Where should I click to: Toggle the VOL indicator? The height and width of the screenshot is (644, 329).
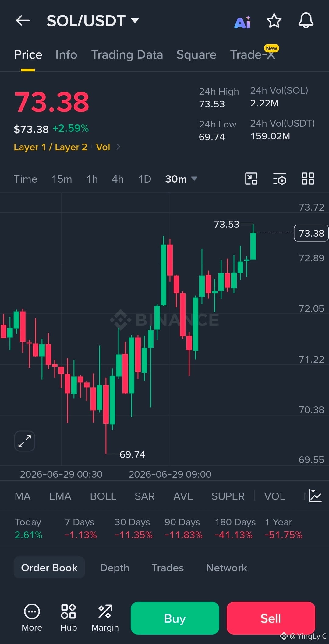(274, 496)
